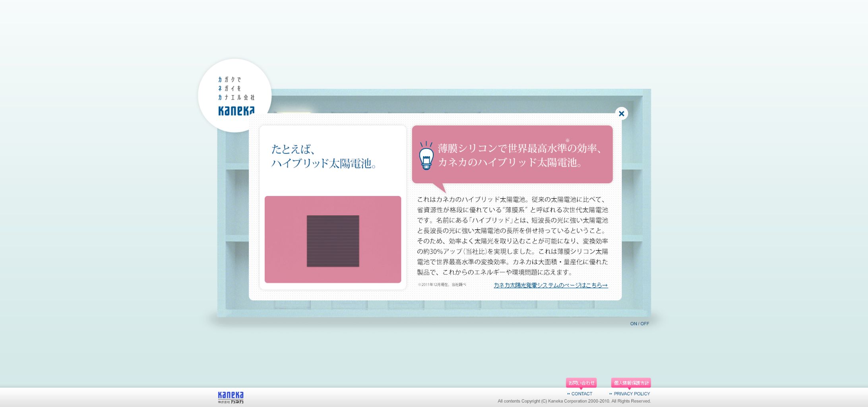Click the pink speech bubble headline
This screenshot has height=407, width=868.
(x=512, y=155)
